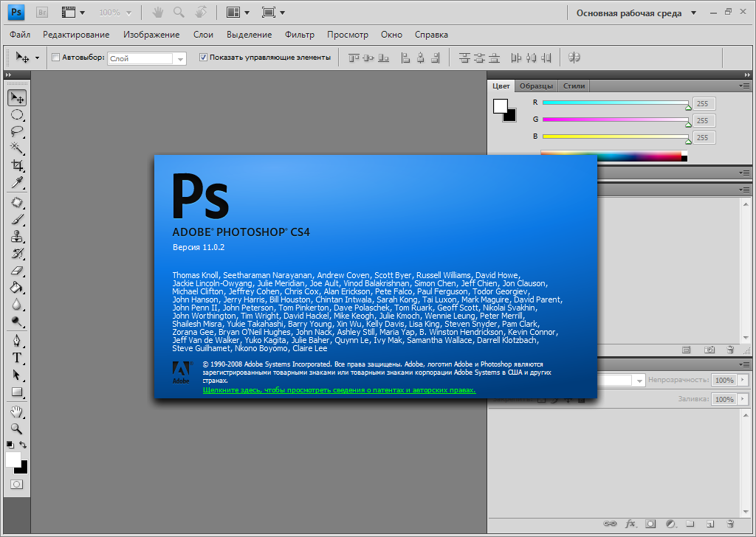Viewport: 756px width, 537px height.
Task: Select the Brush tool
Action: tap(17, 220)
